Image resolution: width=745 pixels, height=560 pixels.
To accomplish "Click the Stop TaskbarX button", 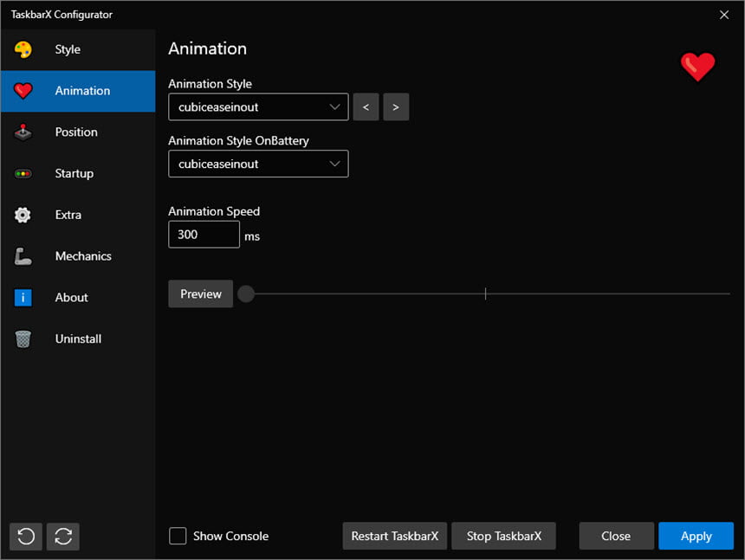I will (503, 536).
